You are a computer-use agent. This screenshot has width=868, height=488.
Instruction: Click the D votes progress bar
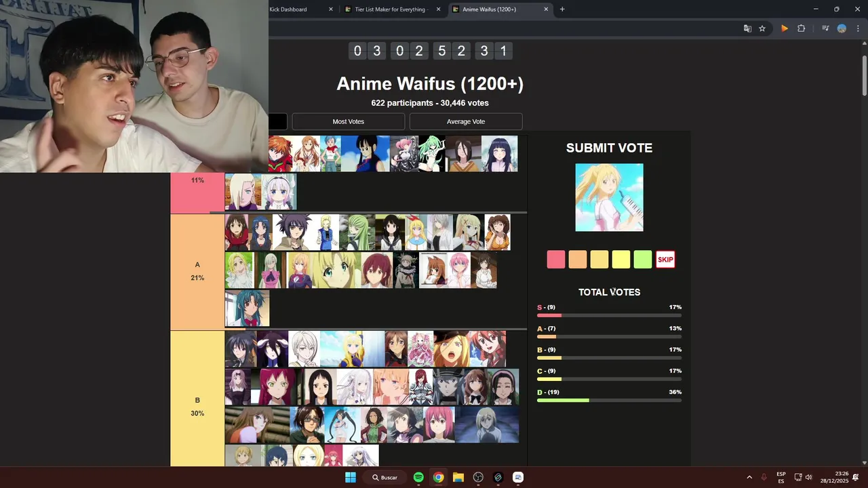[609, 401]
